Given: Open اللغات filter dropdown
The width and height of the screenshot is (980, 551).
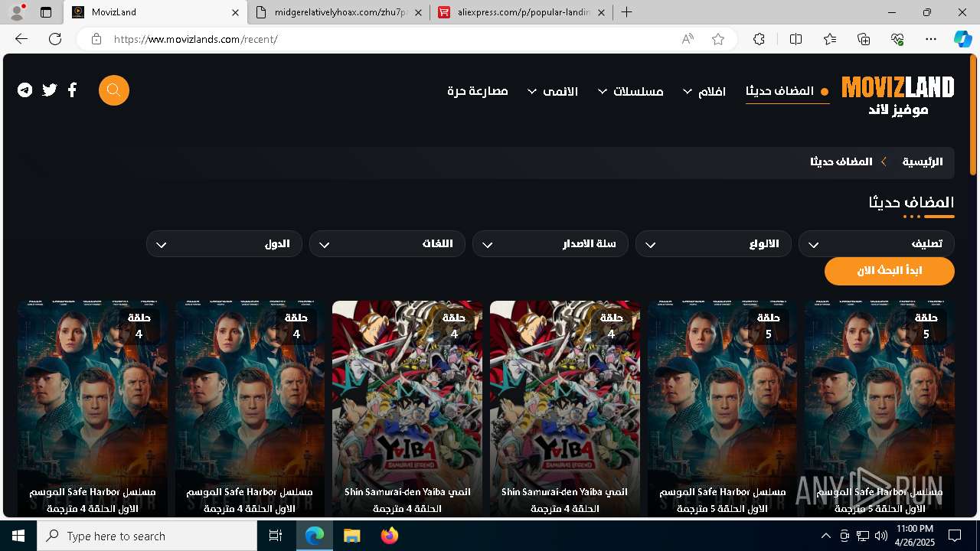Looking at the screenshot, I should [387, 244].
